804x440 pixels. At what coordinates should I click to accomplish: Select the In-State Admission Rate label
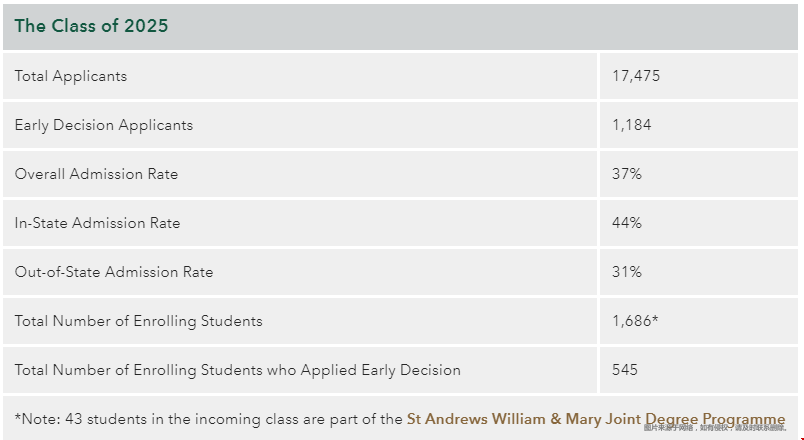pyautogui.click(x=97, y=223)
